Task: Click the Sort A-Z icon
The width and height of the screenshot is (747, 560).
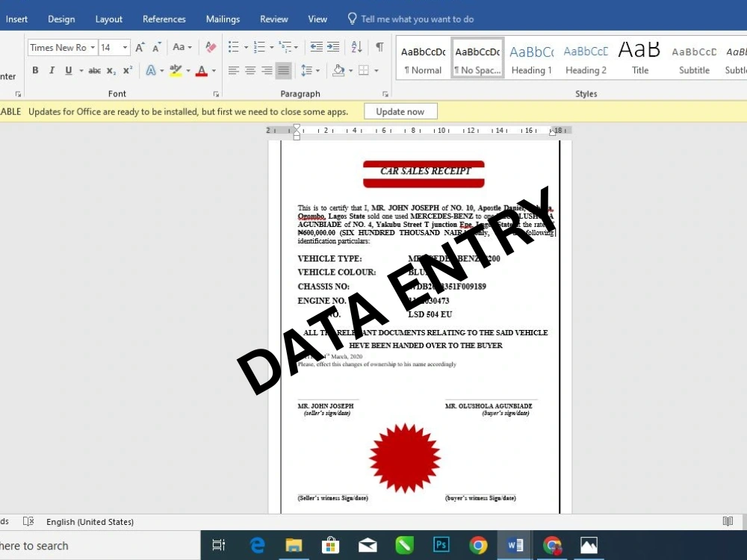Action: [356, 46]
